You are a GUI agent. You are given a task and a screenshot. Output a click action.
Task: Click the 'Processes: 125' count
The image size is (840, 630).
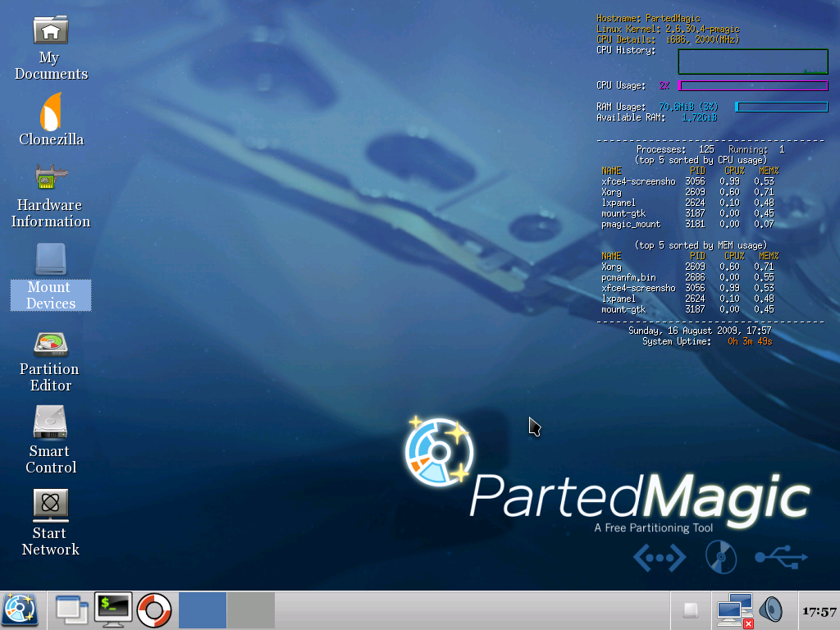click(x=675, y=149)
